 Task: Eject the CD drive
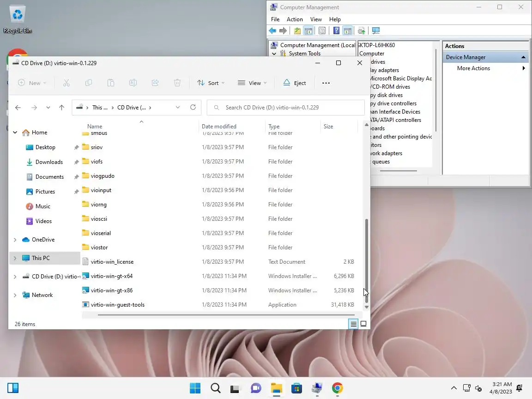point(295,83)
